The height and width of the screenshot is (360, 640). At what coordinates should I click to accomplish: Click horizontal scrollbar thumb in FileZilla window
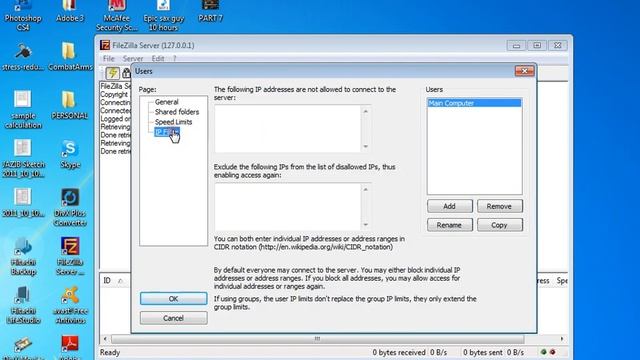318,339
